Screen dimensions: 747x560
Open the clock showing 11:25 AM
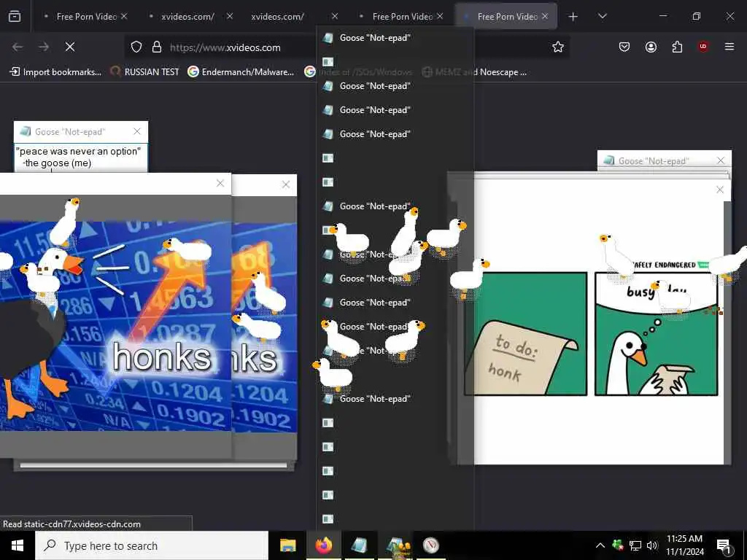point(684,545)
